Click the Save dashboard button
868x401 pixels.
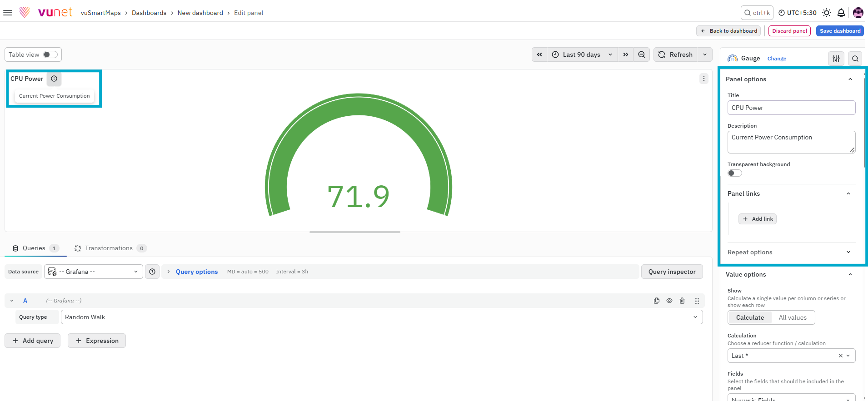click(840, 31)
